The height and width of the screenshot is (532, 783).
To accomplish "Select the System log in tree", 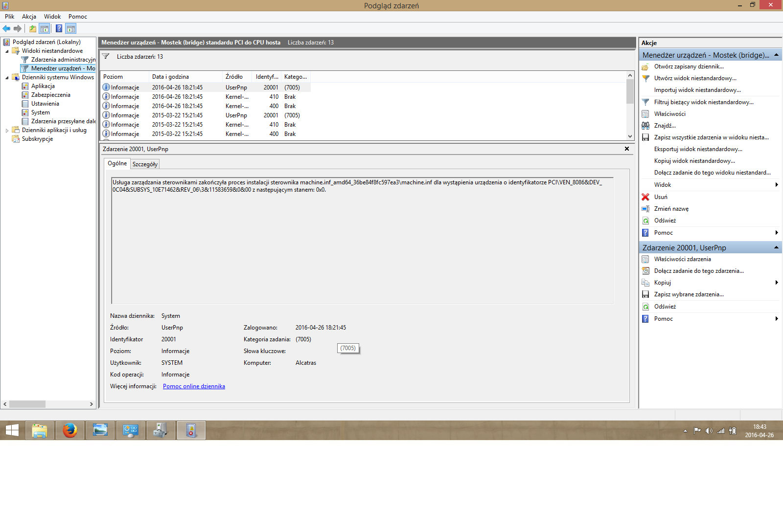I will (x=41, y=112).
